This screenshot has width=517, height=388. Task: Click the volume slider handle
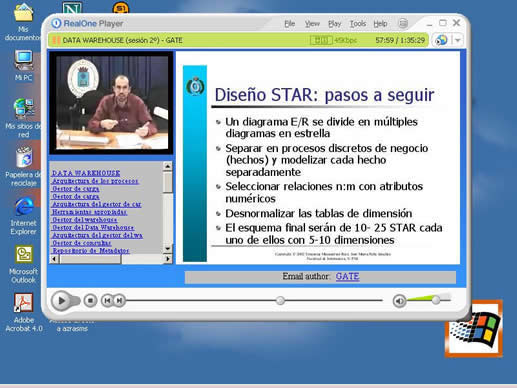[x=436, y=300]
